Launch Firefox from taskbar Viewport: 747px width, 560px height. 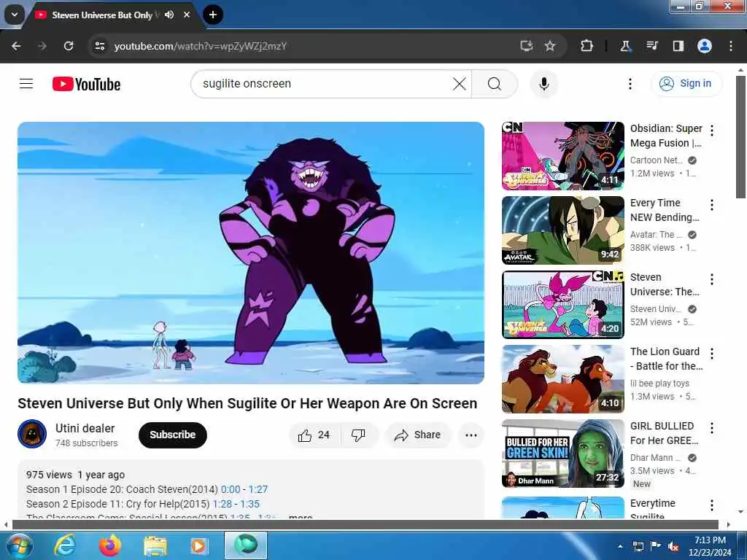coord(110,545)
